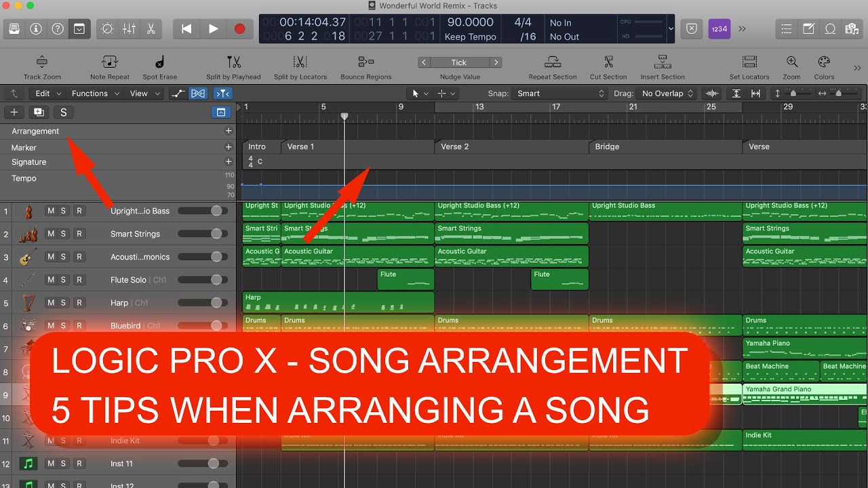
Task: Record-enable the Flute Solo track
Action: tap(79, 280)
